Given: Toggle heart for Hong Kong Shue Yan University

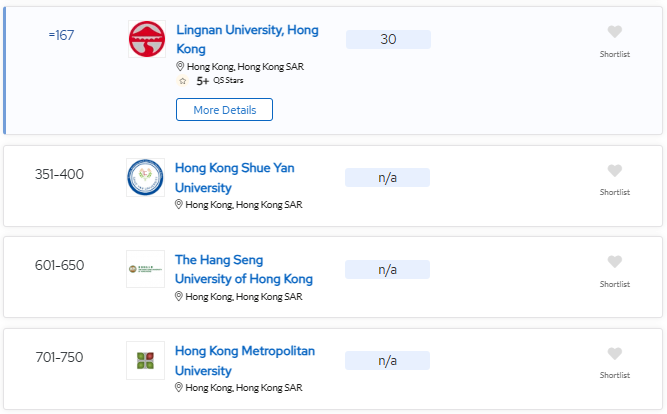Looking at the screenshot, I should tap(614, 170).
